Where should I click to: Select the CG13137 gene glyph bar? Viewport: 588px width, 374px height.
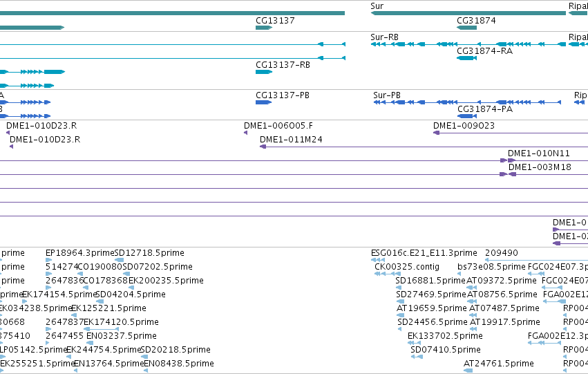click(x=264, y=28)
